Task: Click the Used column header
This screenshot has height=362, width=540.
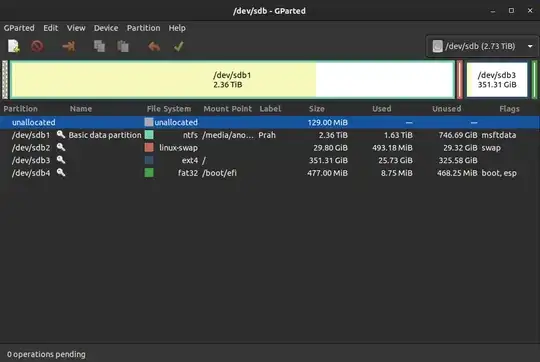Action: tap(382, 109)
